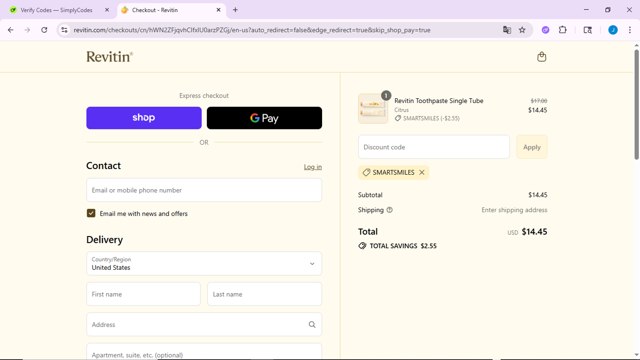Click the address bar URL
The width and height of the screenshot is (640, 360).
coord(252,30)
